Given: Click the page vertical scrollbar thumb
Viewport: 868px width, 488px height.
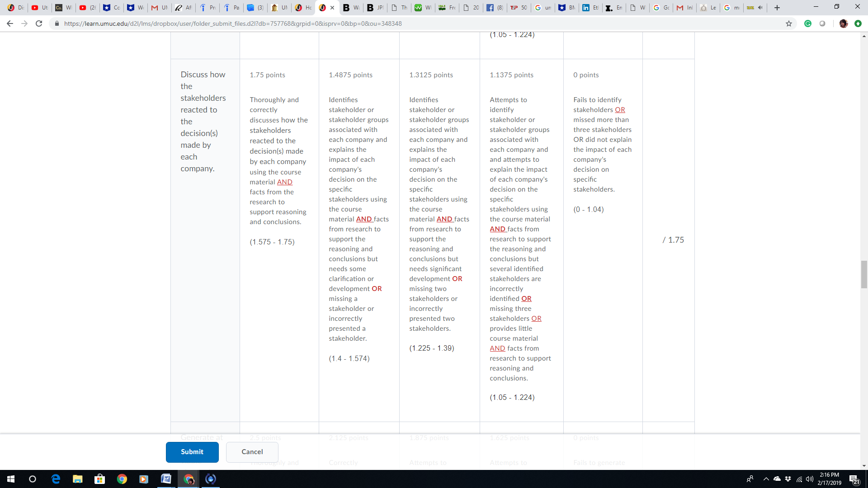Looking at the screenshot, I should [x=864, y=274].
